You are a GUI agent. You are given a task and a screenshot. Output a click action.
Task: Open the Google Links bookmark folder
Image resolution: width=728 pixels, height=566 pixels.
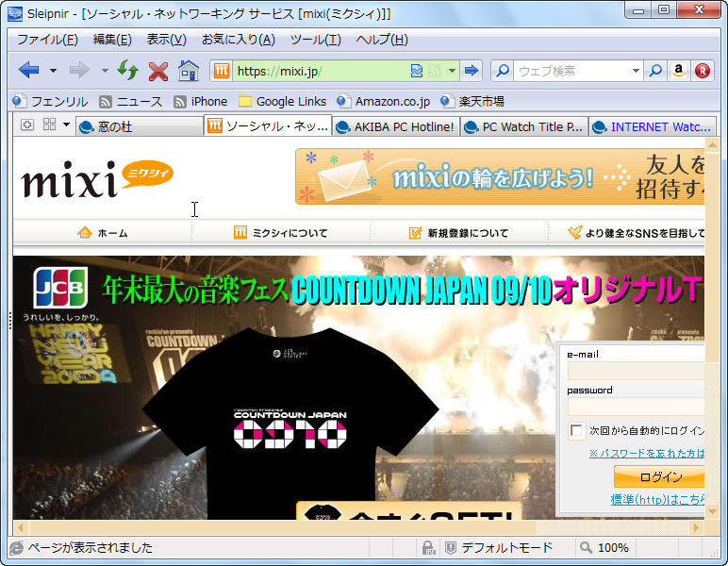[282, 101]
